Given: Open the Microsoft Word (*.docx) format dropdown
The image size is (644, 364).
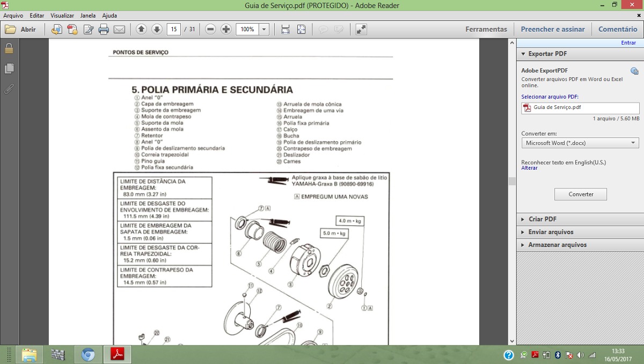Looking at the screenshot, I should [580, 143].
